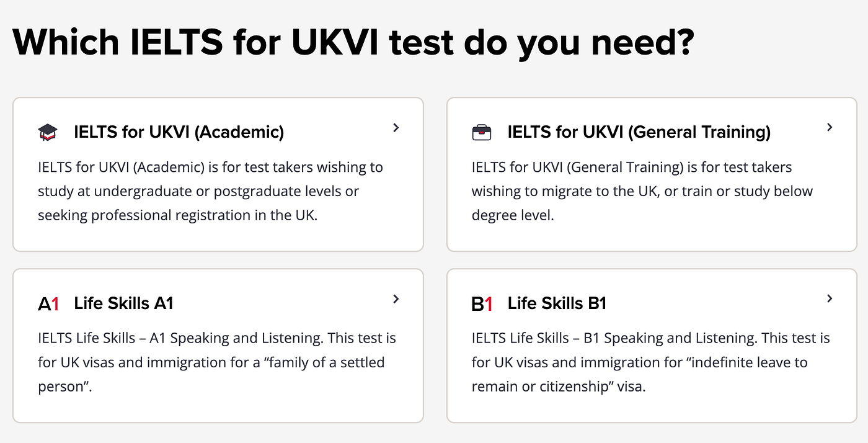The width and height of the screenshot is (868, 443).
Task: Select the Life Skills B1 heading
Action: tap(557, 303)
